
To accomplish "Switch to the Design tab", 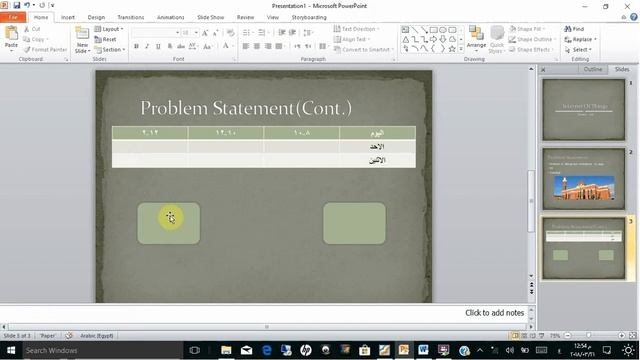I will (96, 17).
